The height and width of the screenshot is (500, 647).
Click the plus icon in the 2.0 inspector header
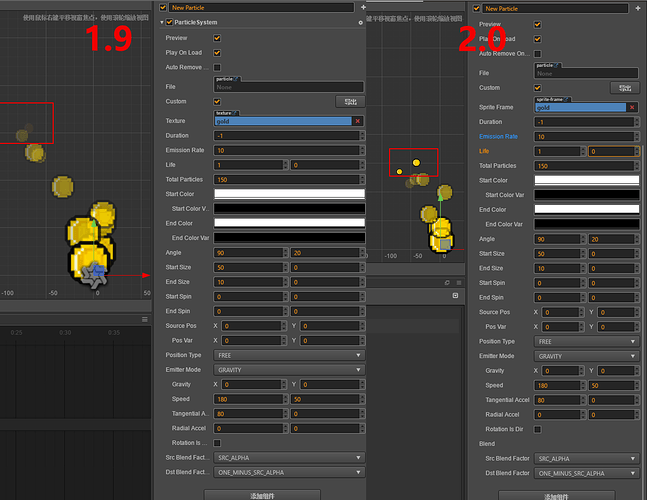point(638,8)
